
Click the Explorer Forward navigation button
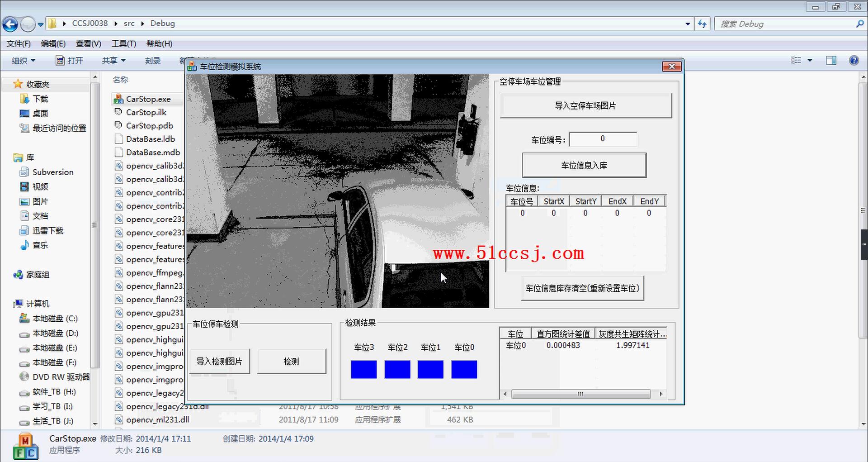(x=28, y=24)
